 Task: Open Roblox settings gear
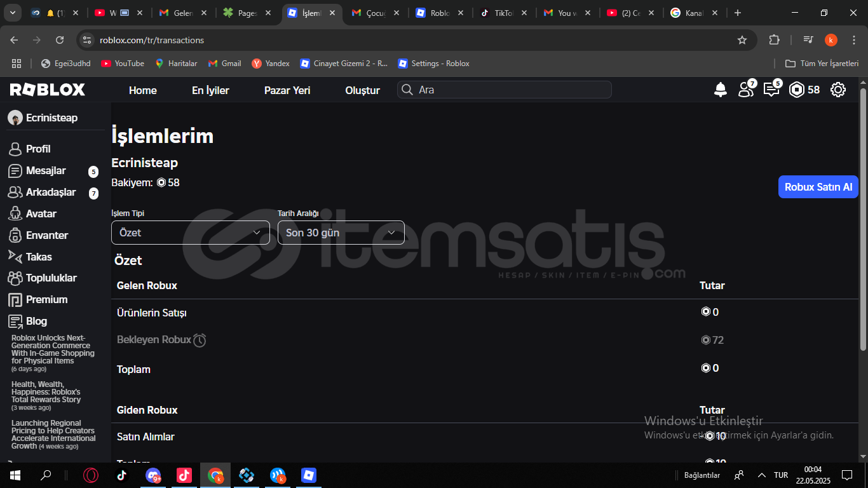tap(838, 90)
